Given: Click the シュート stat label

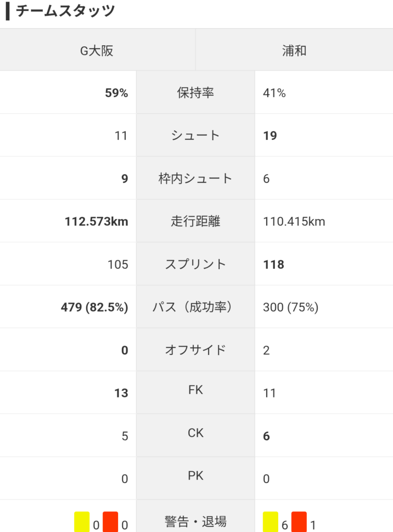Looking at the screenshot, I should click(x=195, y=136).
